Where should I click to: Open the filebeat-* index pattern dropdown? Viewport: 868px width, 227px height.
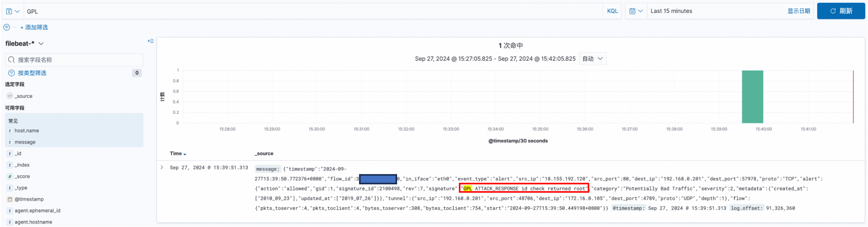(x=25, y=44)
